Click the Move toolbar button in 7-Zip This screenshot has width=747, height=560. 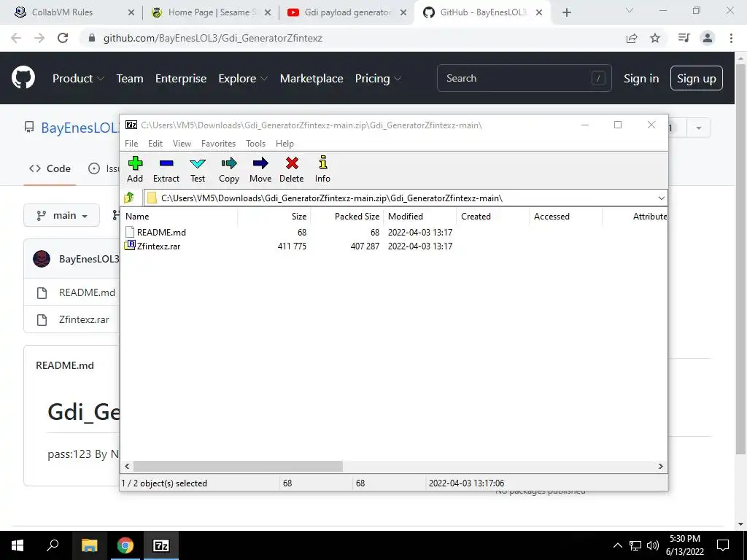[x=260, y=169]
